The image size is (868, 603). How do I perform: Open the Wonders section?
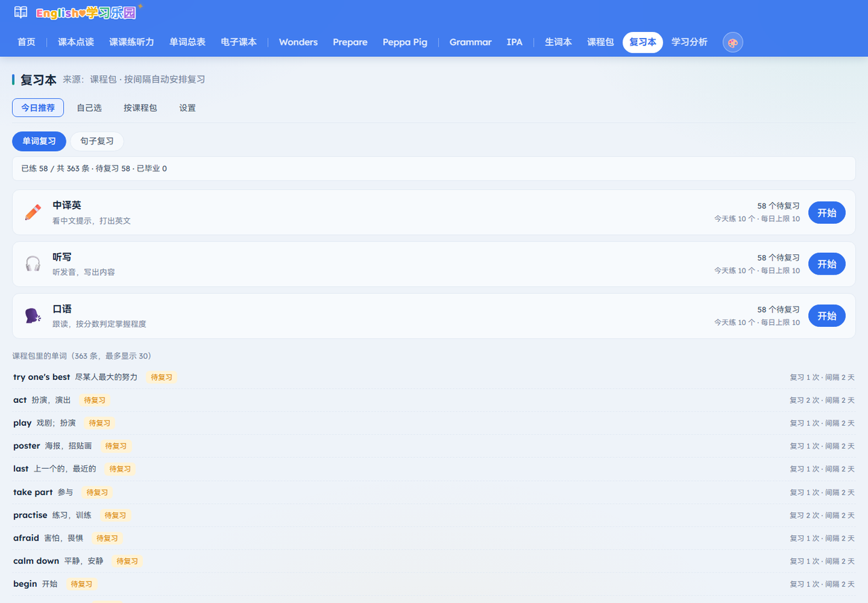[x=298, y=42]
